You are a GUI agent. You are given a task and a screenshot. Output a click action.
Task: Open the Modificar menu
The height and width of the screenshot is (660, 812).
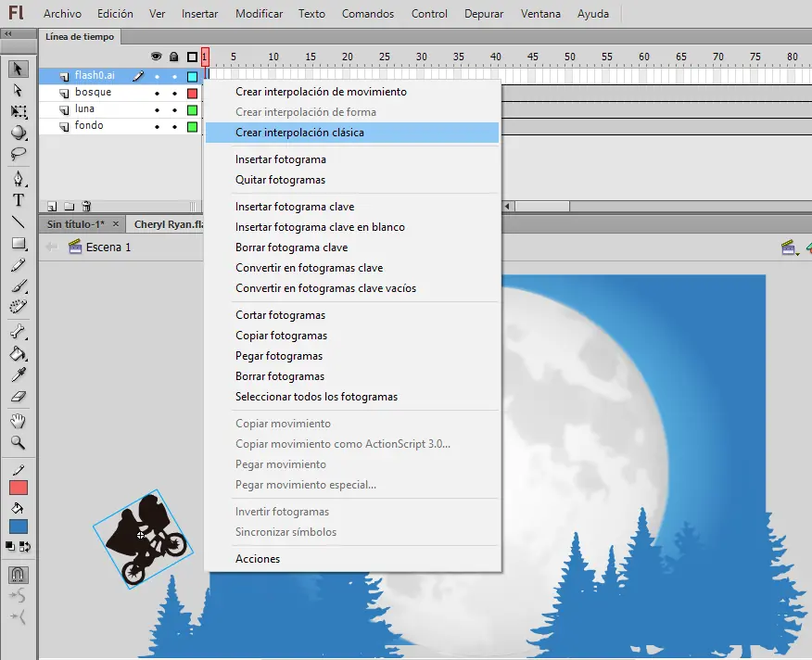pyautogui.click(x=259, y=14)
